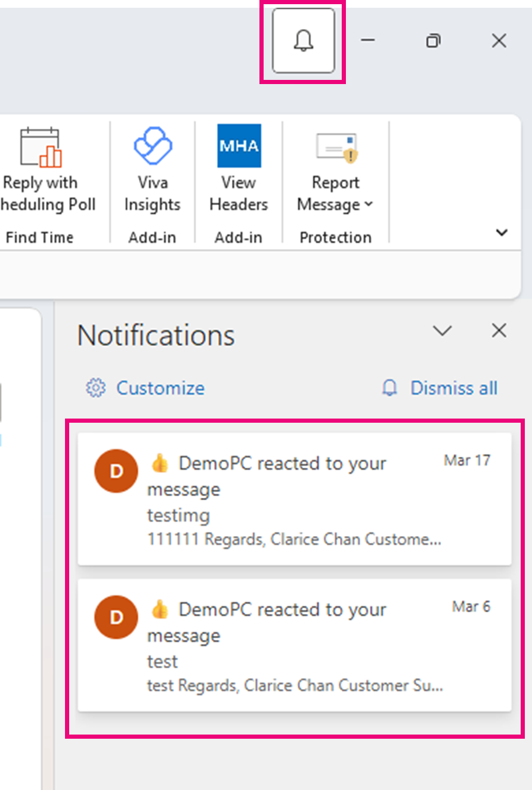Collapse the ribbon using the down chevron

(x=501, y=233)
